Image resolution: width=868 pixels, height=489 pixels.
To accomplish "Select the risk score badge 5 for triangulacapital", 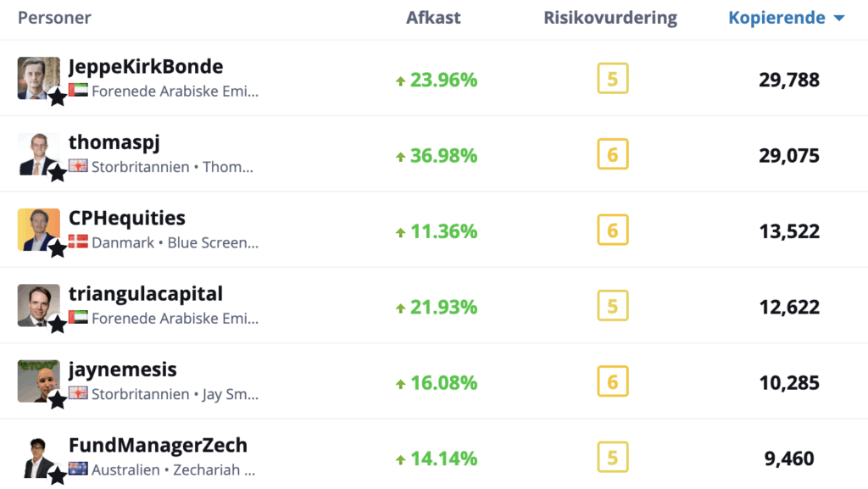I will pos(612,305).
